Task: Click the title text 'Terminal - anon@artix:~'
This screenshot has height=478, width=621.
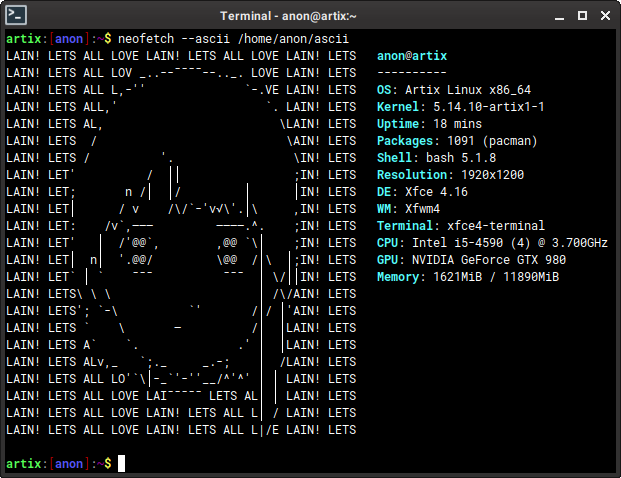Action: pyautogui.click(x=288, y=16)
